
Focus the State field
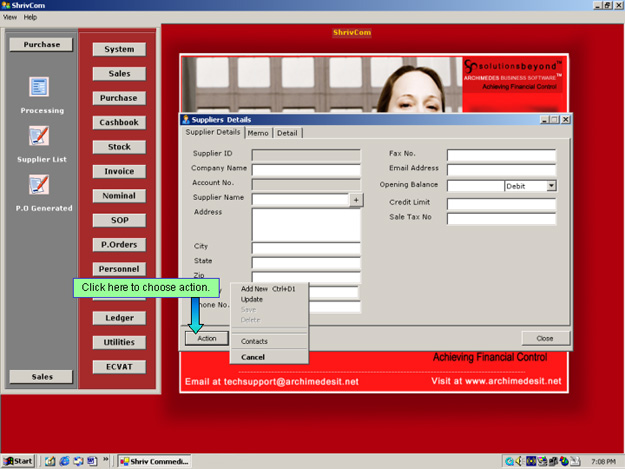(x=306, y=263)
